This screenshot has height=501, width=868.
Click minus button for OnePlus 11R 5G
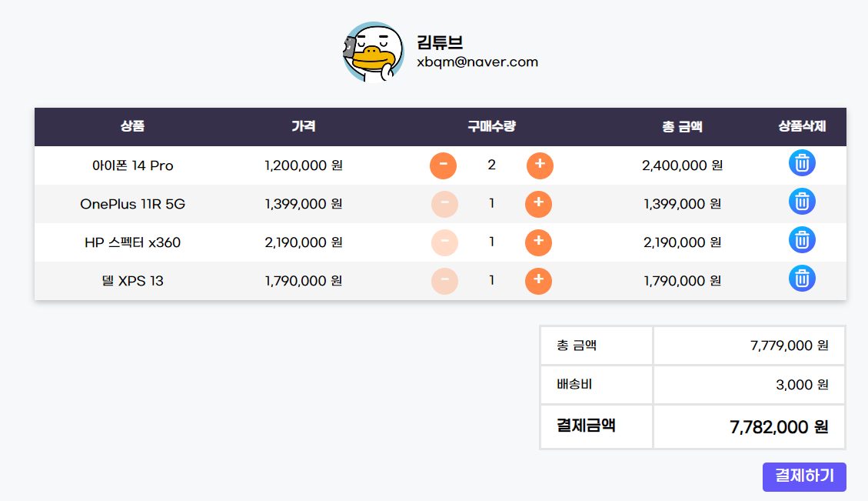(444, 204)
